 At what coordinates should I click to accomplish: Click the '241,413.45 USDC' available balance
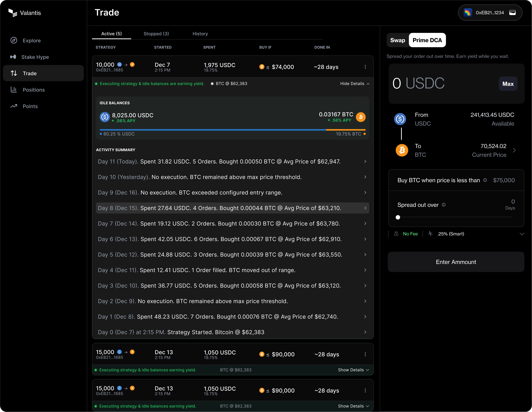pos(492,115)
